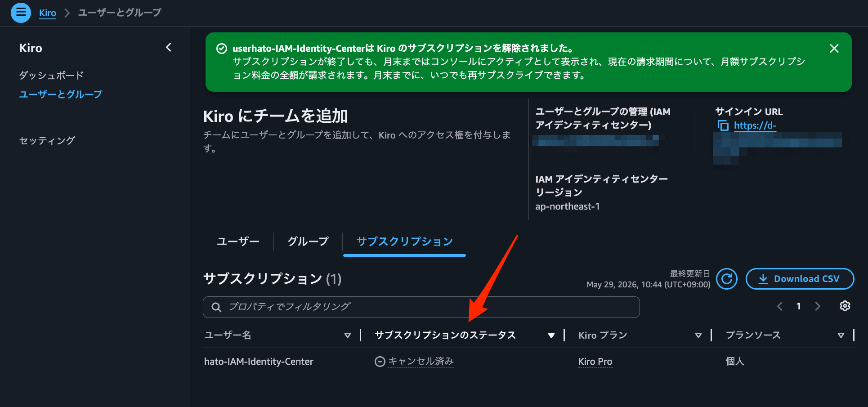The height and width of the screenshot is (407, 868).
Task: Focus the プロパティでフィルタリング filter field
Action: 421,307
